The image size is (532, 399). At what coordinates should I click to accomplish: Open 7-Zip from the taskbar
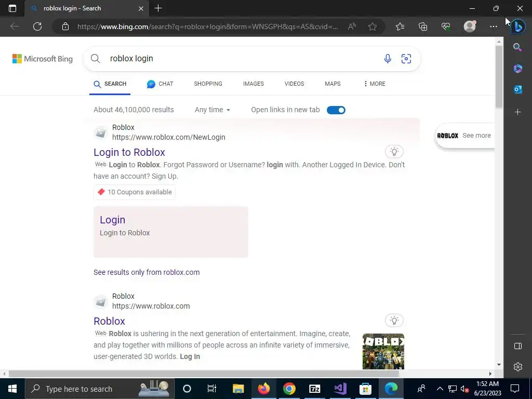coord(314,389)
